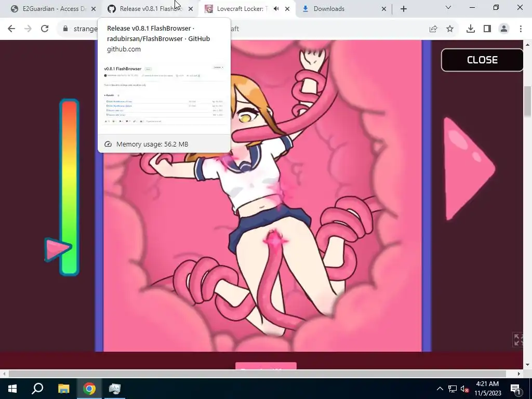Viewport: 532px width, 399px height.
Task: Open the Chrome profile avatar menu
Action: (504, 29)
